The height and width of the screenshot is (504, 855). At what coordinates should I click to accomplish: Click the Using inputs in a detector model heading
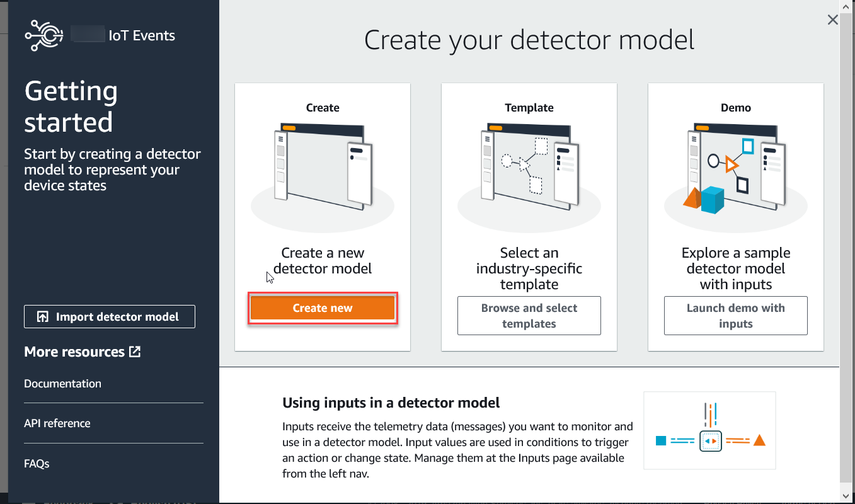pos(391,403)
